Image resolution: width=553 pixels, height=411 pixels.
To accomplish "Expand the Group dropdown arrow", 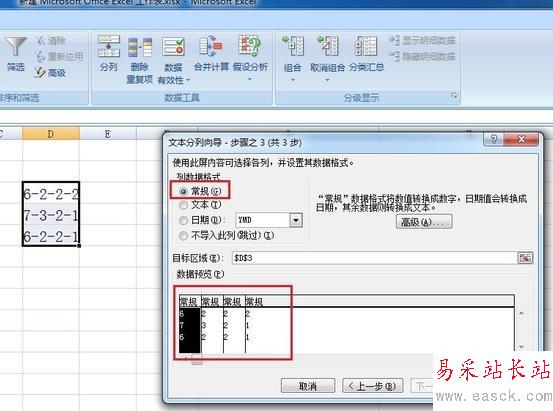I will tap(292, 80).
